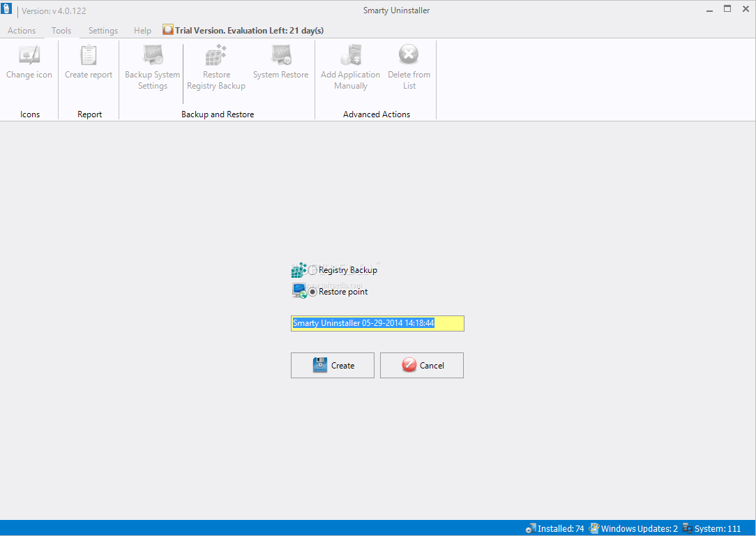Open the Actions menu tab
This screenshot has width=756, height=536.
pyautogui.click(x=22, y=31)
